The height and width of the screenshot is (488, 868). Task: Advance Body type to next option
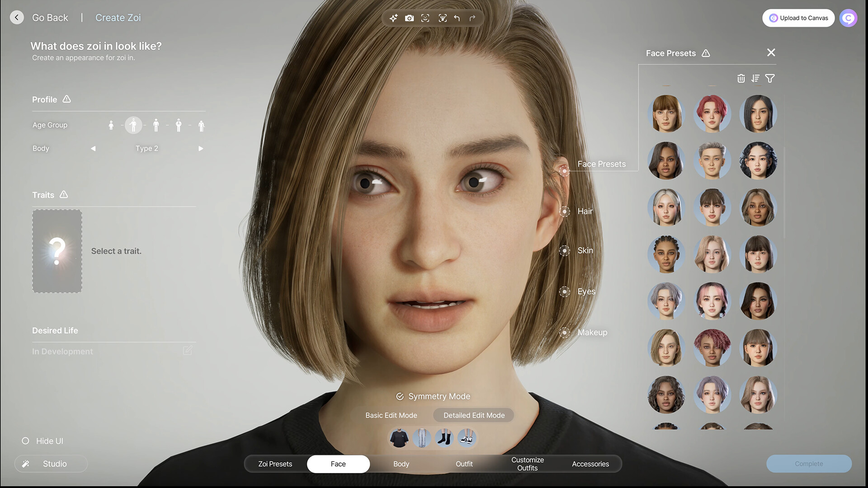pyautogui.click(x=200, y=148)
